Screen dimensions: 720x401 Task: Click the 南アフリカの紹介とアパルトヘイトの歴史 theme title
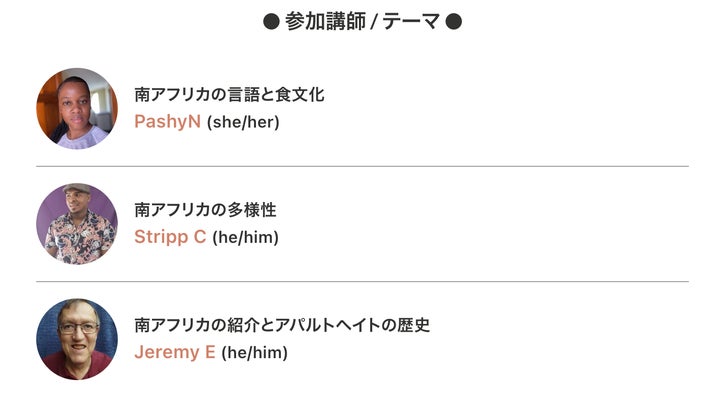[x=282, y=325]
